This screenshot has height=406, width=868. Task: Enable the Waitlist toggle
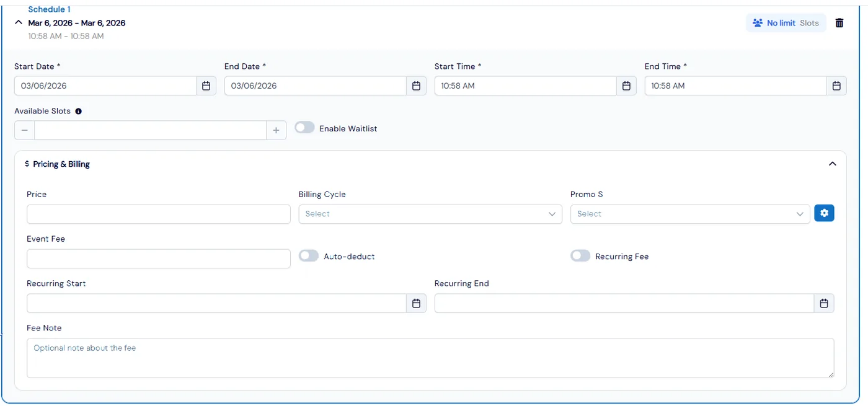[x=304, y=128]
